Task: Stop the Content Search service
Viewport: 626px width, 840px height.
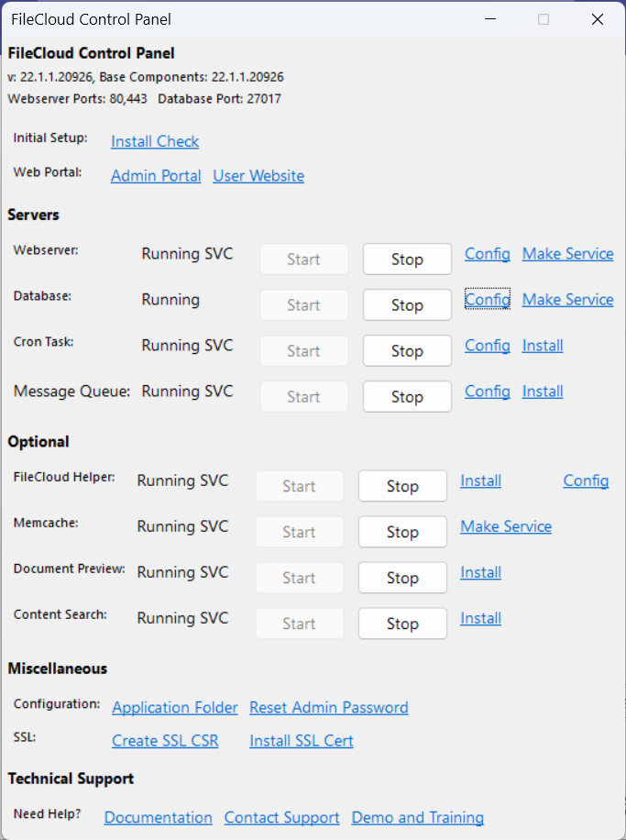Action: [x=402, y=624]
